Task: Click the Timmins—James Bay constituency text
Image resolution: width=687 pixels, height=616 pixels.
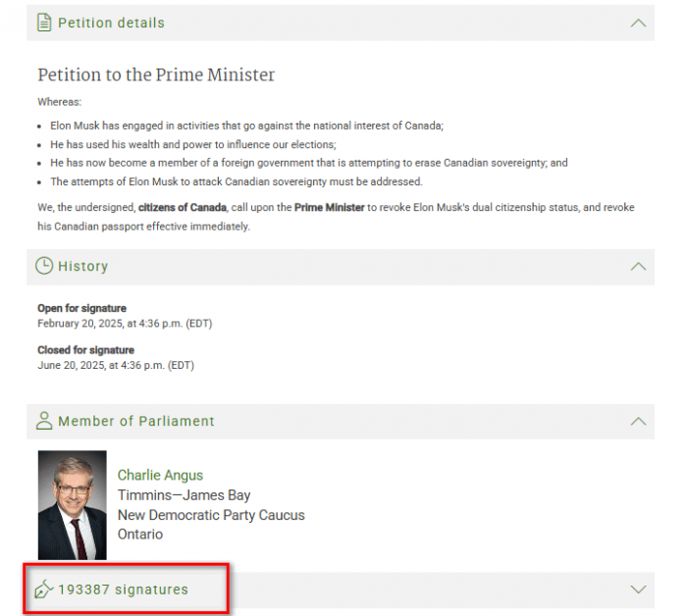Action: click(184, 495)
